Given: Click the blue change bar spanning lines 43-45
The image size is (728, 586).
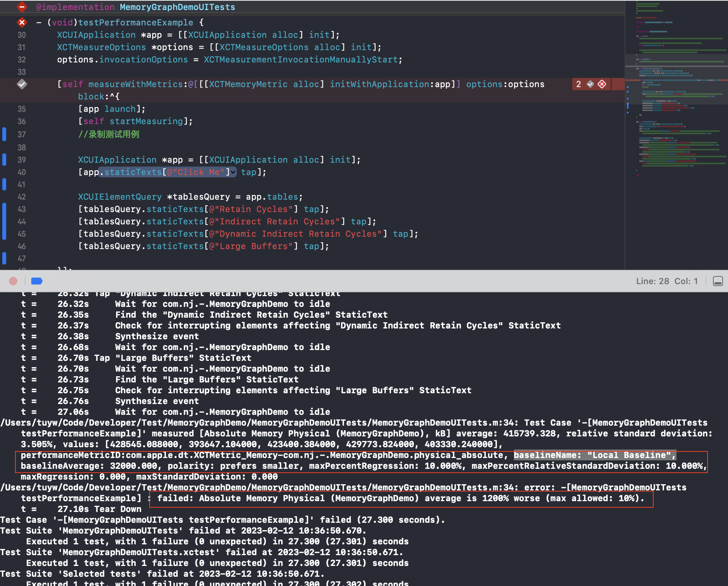Looking at the screenshot, I should [x=4, y=221].
